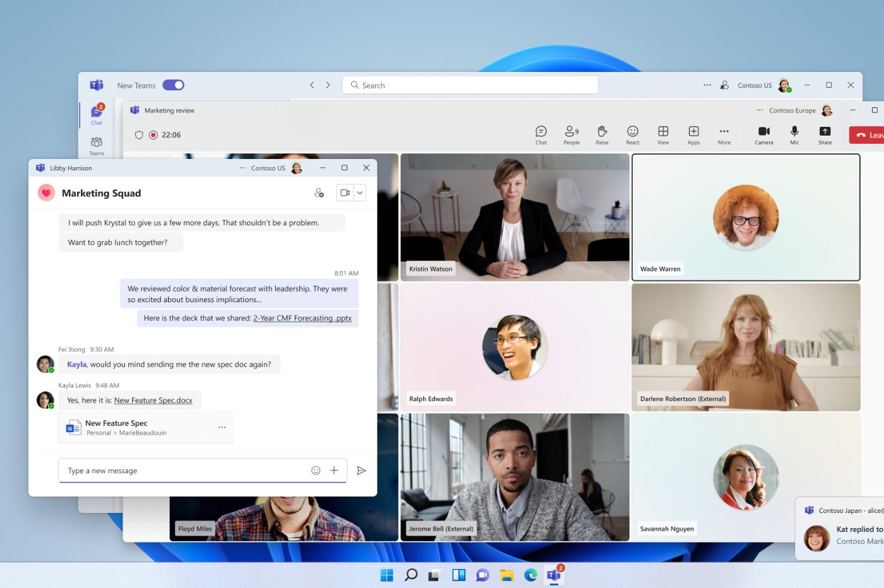Screen dimensions: 884x588
Task: Go back with the left arrow beside Search
Action: (x=312, y=85)
